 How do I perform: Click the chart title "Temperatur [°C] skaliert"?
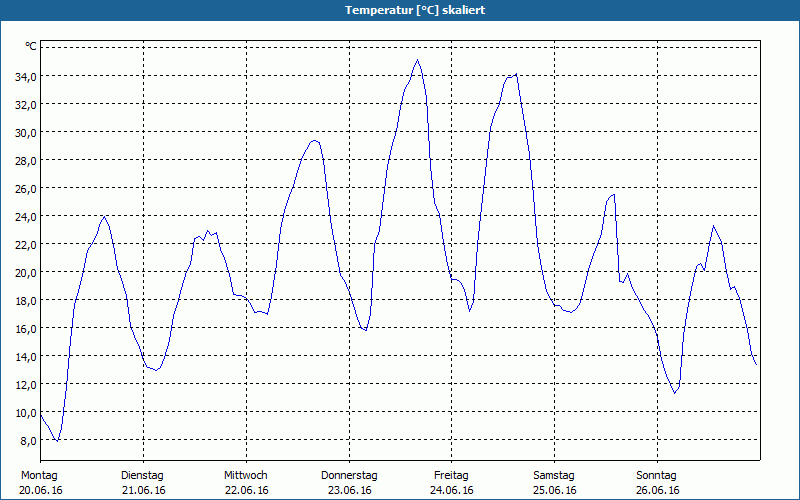(x=415, y=10)
